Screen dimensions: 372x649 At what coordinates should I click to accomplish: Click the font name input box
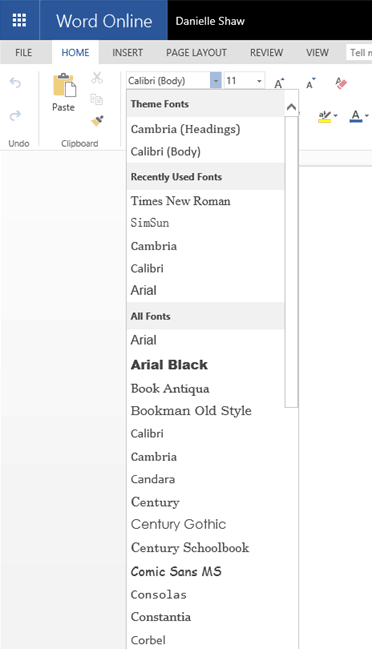click(168, 80)
